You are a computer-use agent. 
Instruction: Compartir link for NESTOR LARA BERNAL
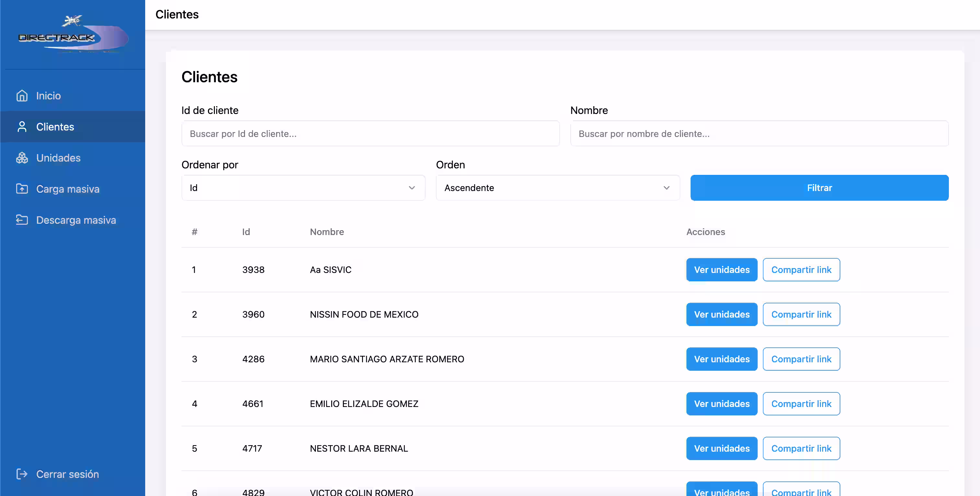coord(801,448)
